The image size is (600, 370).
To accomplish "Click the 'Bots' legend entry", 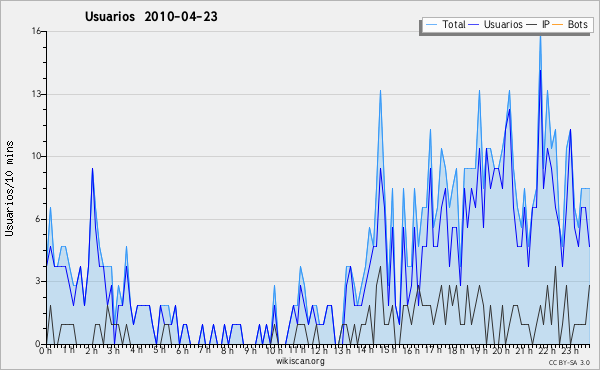I will (x=570, y=24).
